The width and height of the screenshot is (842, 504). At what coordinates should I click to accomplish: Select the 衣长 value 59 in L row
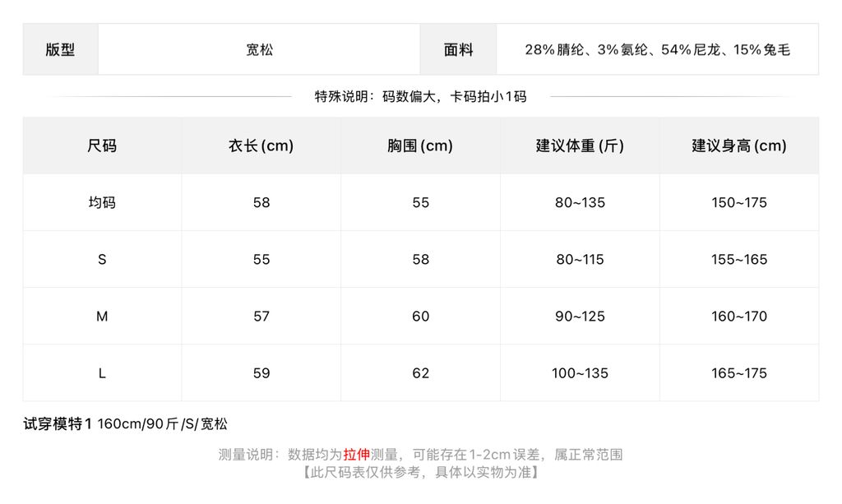(x=261, y=373)
